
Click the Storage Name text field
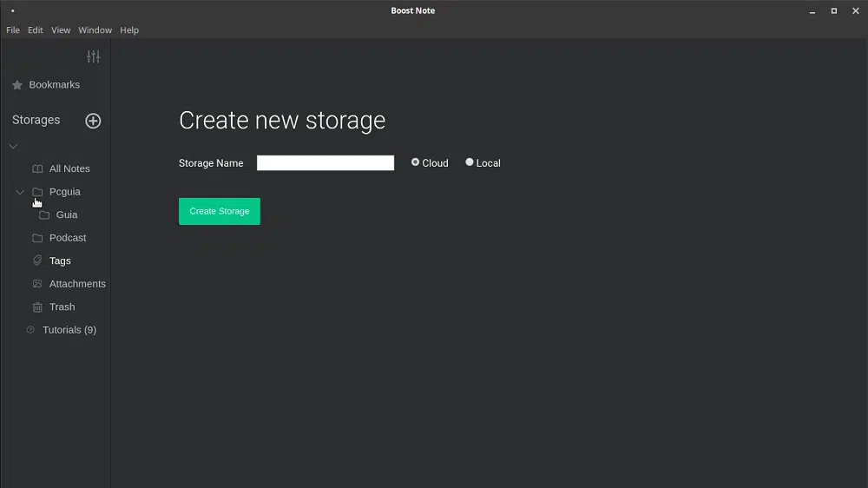325,163
